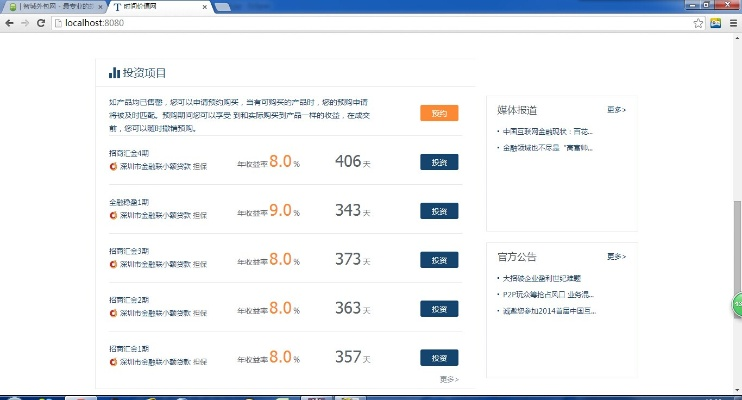Click the guarantor logo in the 373天 row
This screenshot has width=742, height=400.
pyautogui.click(x=113, y=264)
